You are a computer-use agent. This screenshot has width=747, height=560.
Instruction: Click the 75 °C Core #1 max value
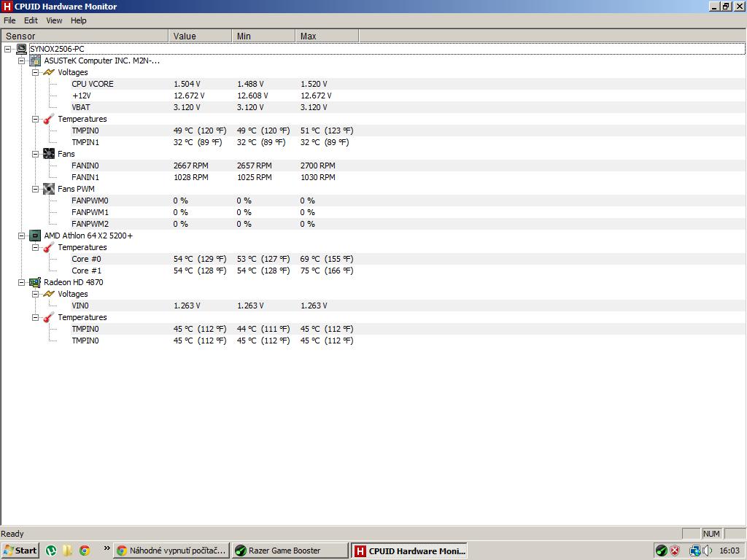point(327,271)
